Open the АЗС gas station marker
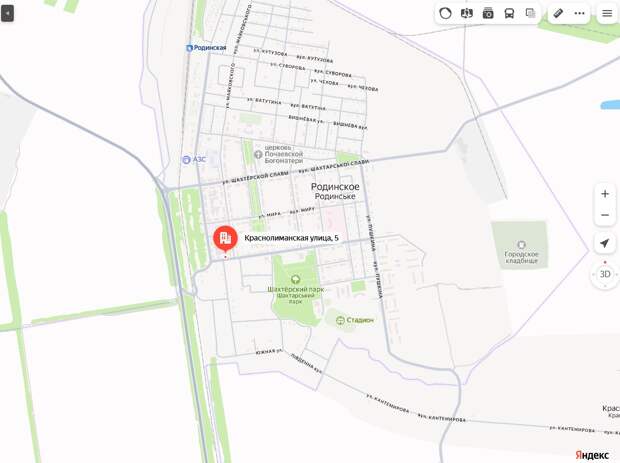 click(x=194, y=159)
